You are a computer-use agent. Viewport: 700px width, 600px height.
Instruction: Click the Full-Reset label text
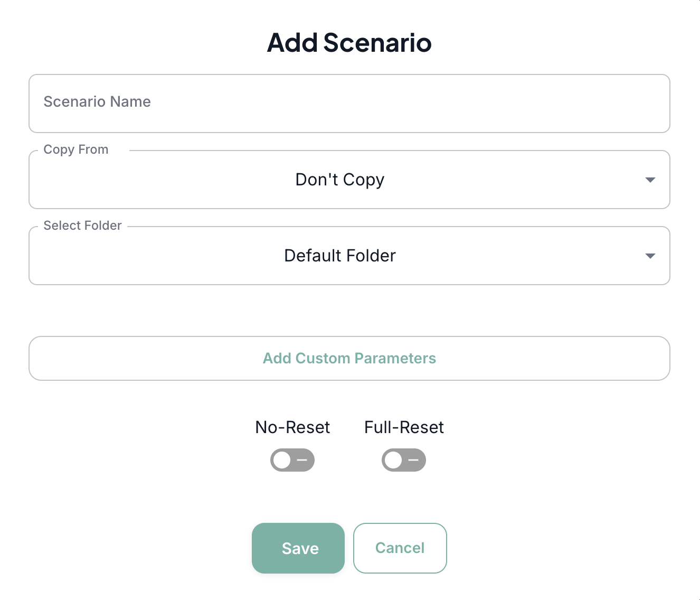pos(404,427)
